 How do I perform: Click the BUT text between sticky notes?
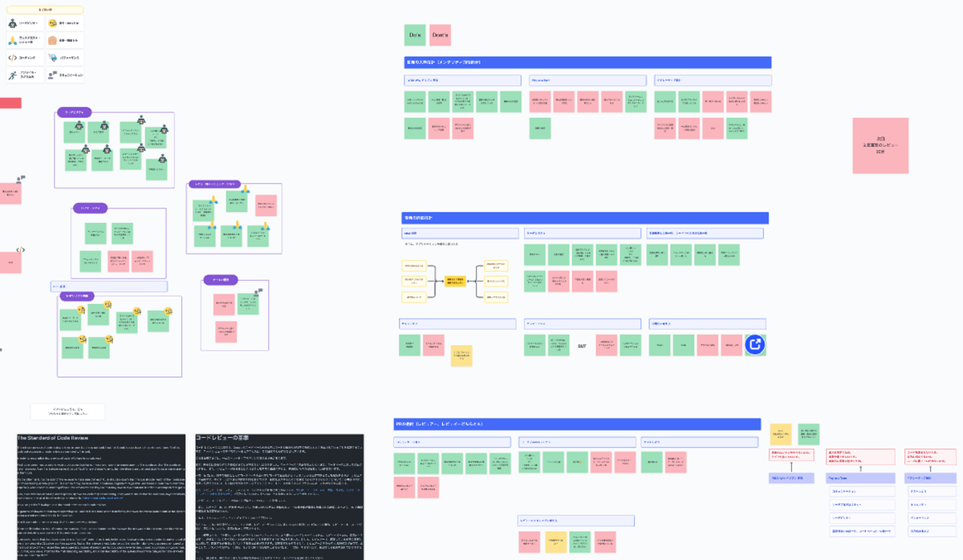(x=583, y=346)
